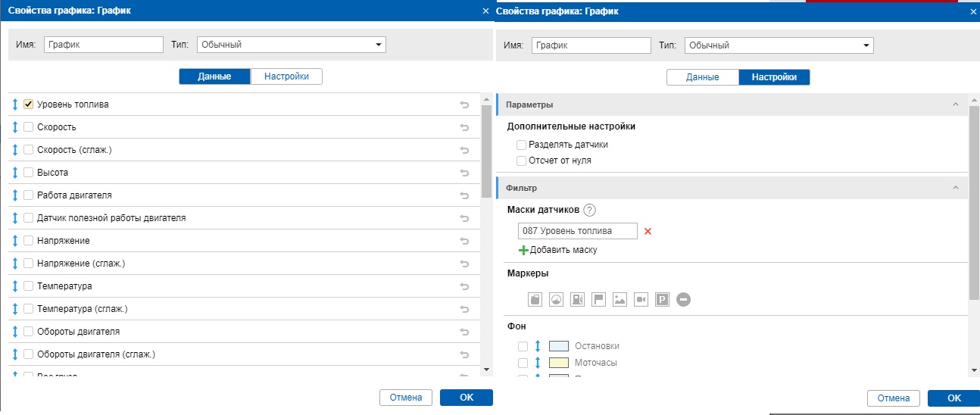Select the image marker icon
Screen dimensions: 980x415
coord(620,300)
